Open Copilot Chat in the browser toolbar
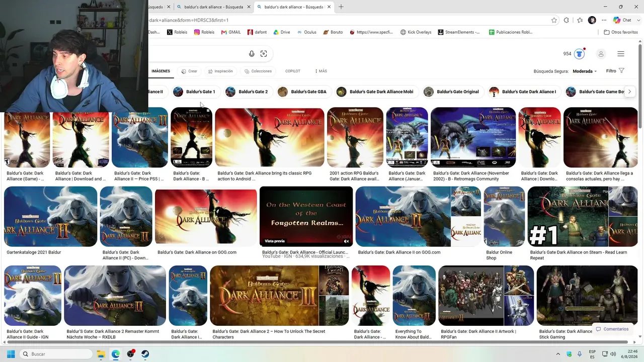This screenshot has width=644, height=362. pyautogui.click(x=623, y=20)
